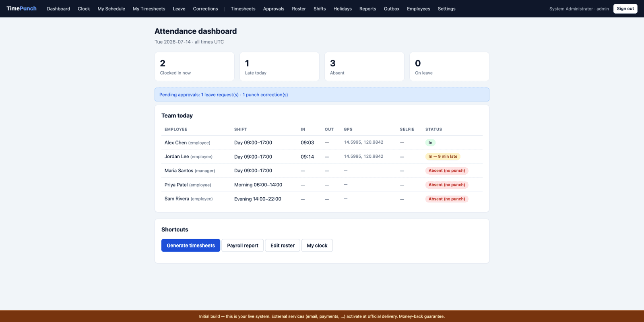Click the In — 9 min late badge
This screenshot has height=322, width=644.
443,157
